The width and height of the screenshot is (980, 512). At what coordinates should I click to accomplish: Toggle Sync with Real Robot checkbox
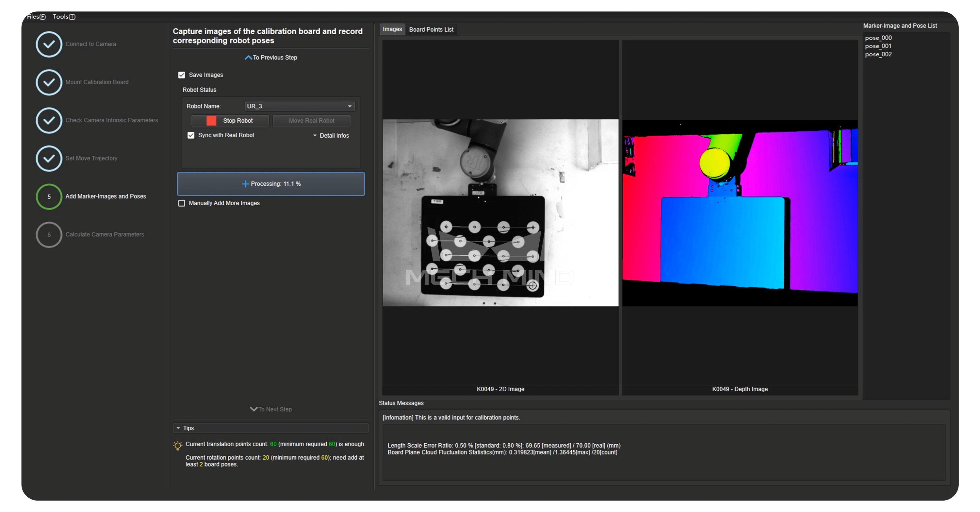pos(191,135)
